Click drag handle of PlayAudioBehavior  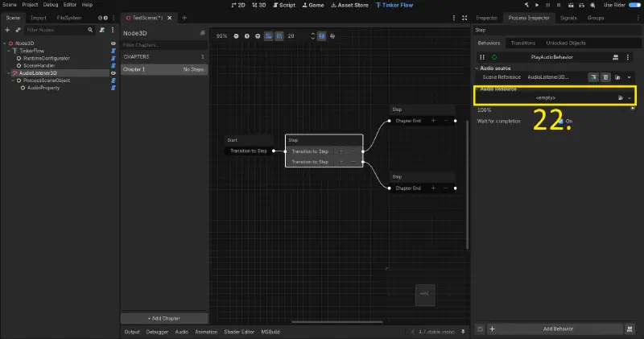[x=482, y=57]
